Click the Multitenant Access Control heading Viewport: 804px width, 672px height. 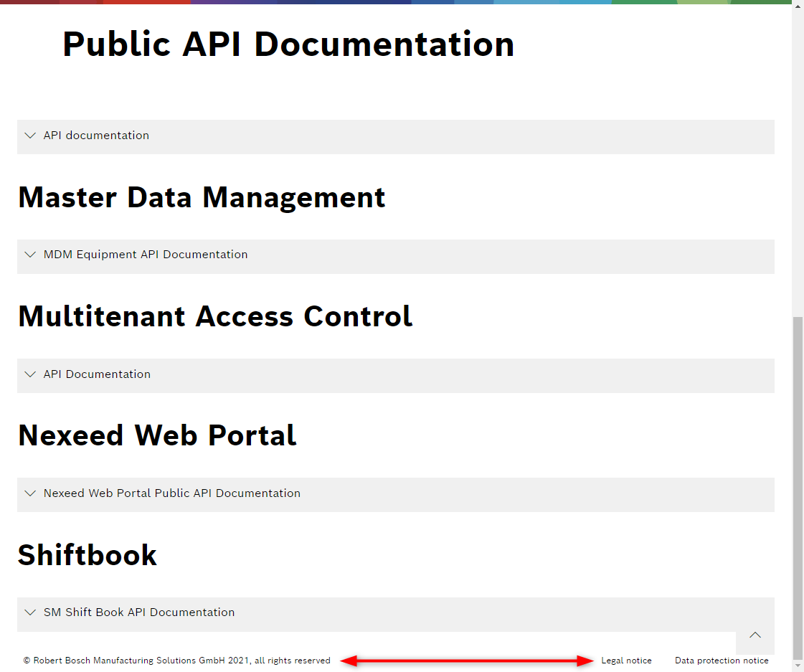click(x=215, y=316)
